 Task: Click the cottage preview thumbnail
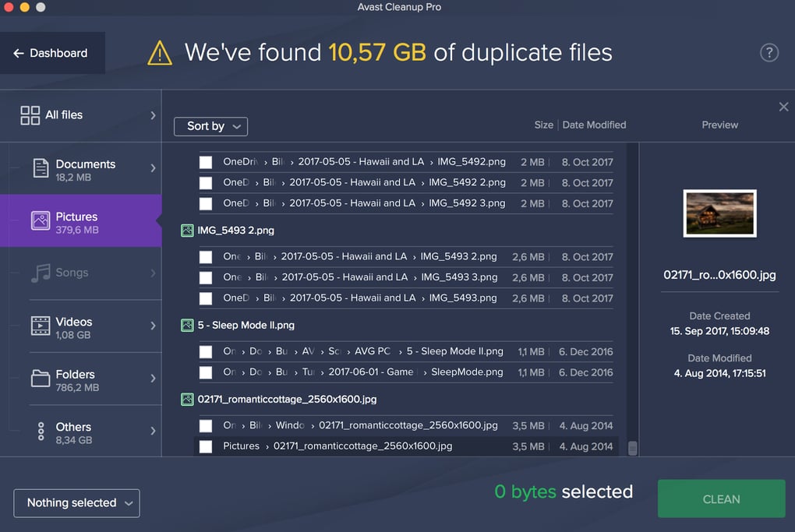pyautogui.click(x=719, y=213)
